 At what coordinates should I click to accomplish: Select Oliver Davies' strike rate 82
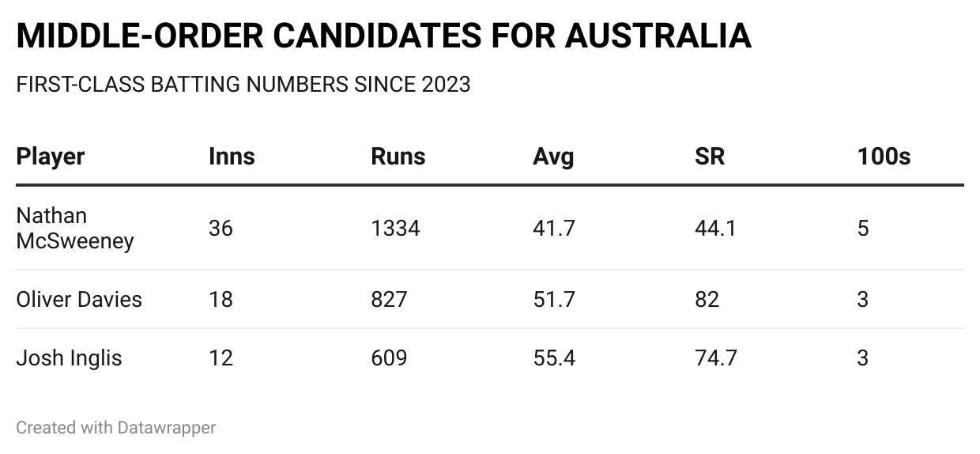click(707, 300)
